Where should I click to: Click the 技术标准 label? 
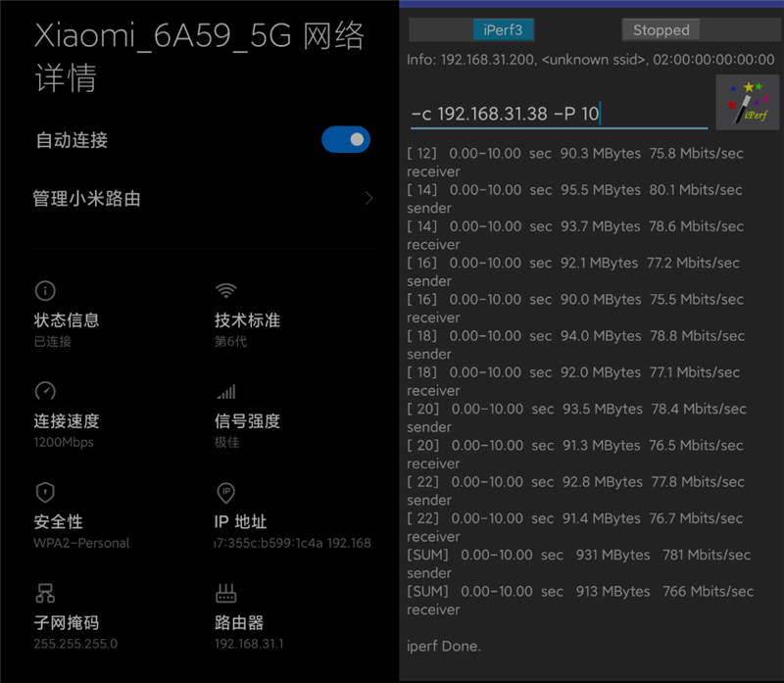coord(248,320)
